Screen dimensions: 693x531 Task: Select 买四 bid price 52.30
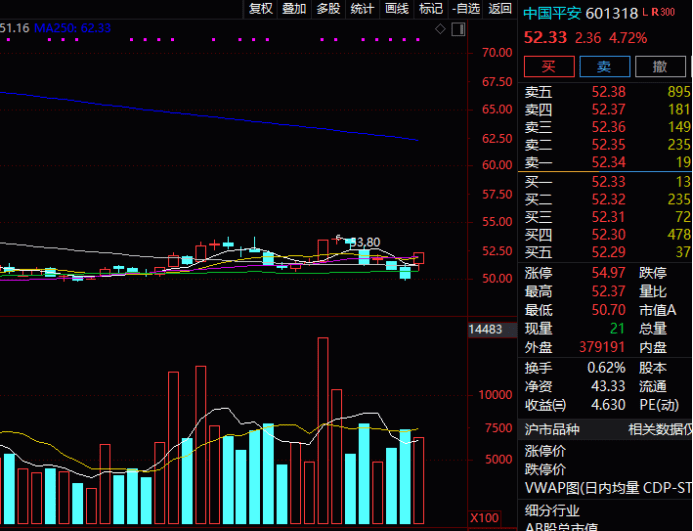click(x=609, y=234)
